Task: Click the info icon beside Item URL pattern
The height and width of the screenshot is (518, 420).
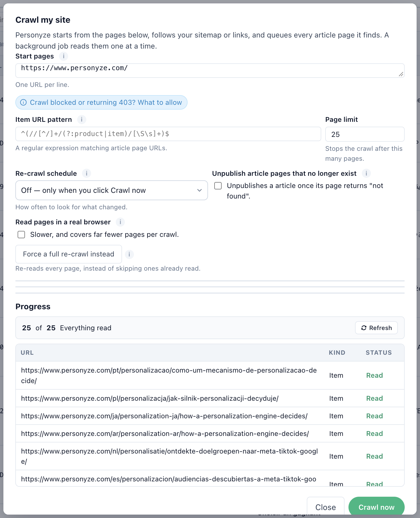Action: coord(82,120)
